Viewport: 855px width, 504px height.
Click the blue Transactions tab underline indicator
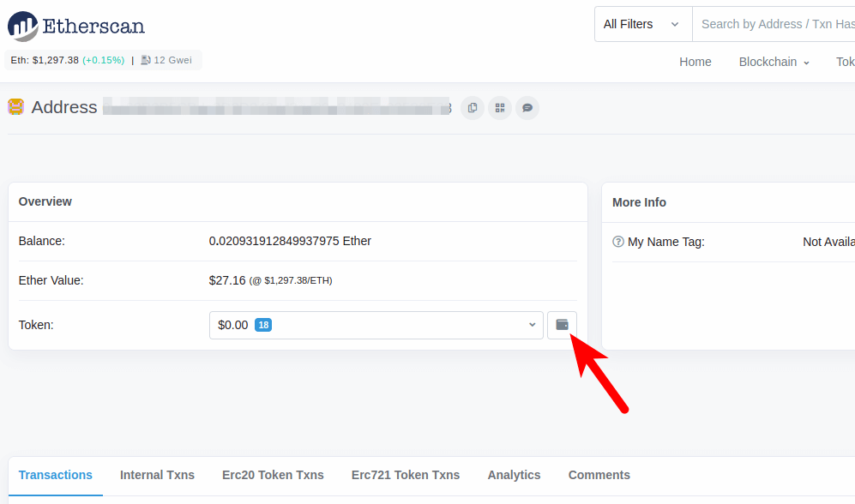pos(55,495)
